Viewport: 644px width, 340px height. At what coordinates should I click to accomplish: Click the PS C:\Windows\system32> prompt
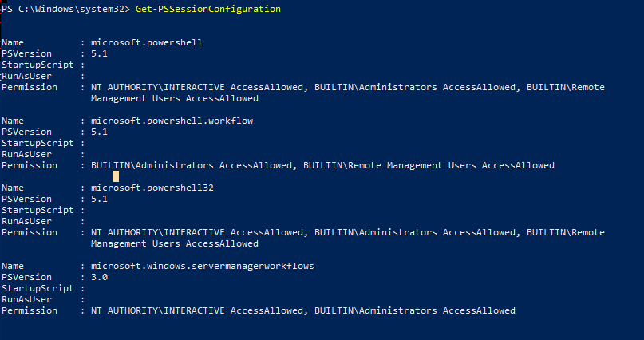tap(65, 9)
